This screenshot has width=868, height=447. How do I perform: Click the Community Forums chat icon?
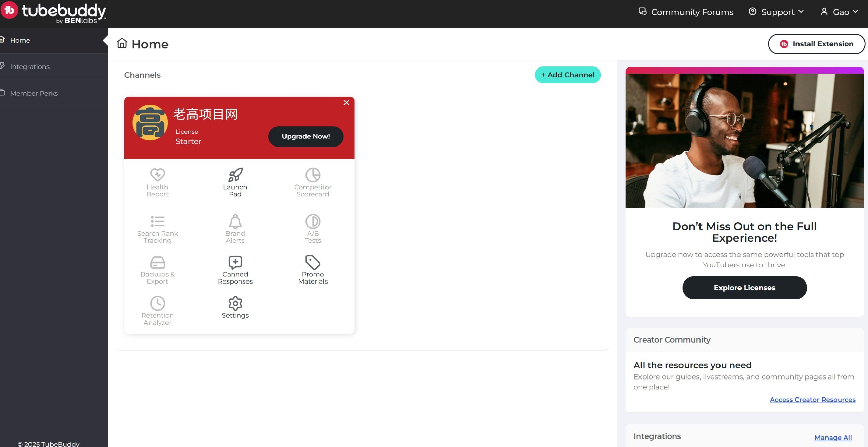(x=643, y=12)
